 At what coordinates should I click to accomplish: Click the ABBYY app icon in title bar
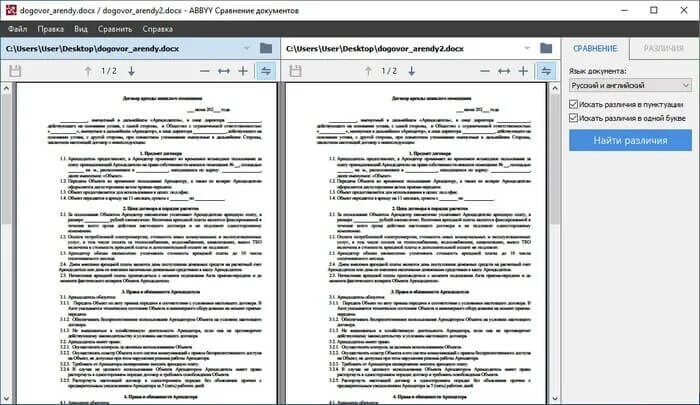pyautogui.click(x=11, y=10)
